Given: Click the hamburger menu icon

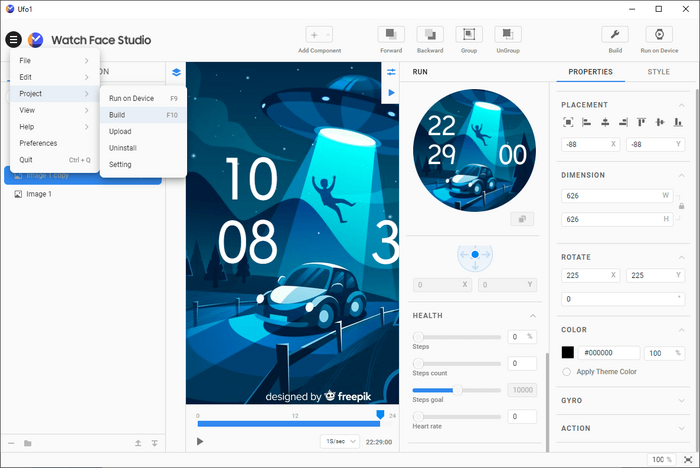Looking at the screenshot, I should (13, 40).
